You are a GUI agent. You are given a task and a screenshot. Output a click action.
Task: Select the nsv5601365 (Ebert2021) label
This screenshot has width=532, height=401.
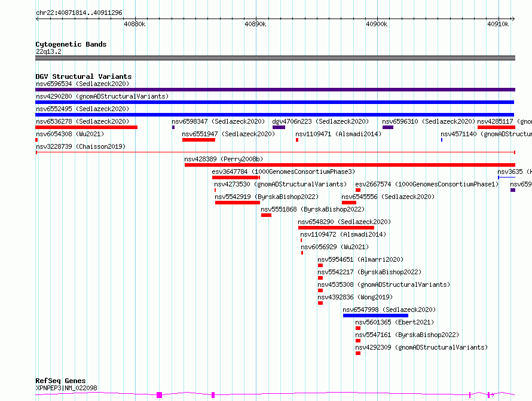click(x=395, y=322)
